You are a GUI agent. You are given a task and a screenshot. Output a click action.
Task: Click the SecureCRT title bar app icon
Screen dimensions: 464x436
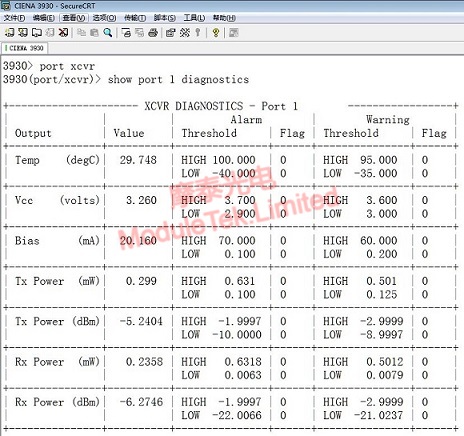[x=6, y=5]
